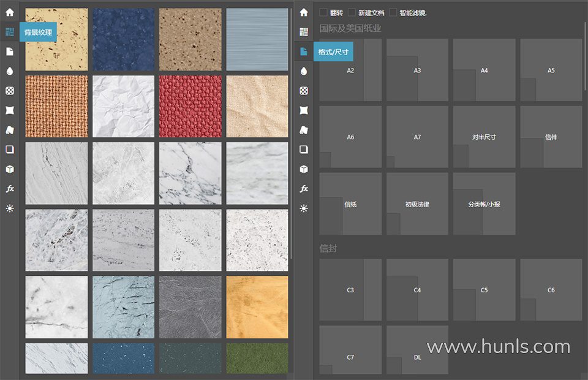Viewport: 588px width, 380px height.
Task: Go to Home icon in the 格式/尺寸 panel
Action: [x=304, y=12]
